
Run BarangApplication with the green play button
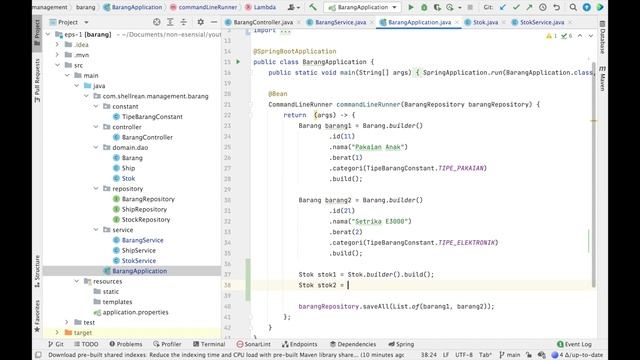411,7
